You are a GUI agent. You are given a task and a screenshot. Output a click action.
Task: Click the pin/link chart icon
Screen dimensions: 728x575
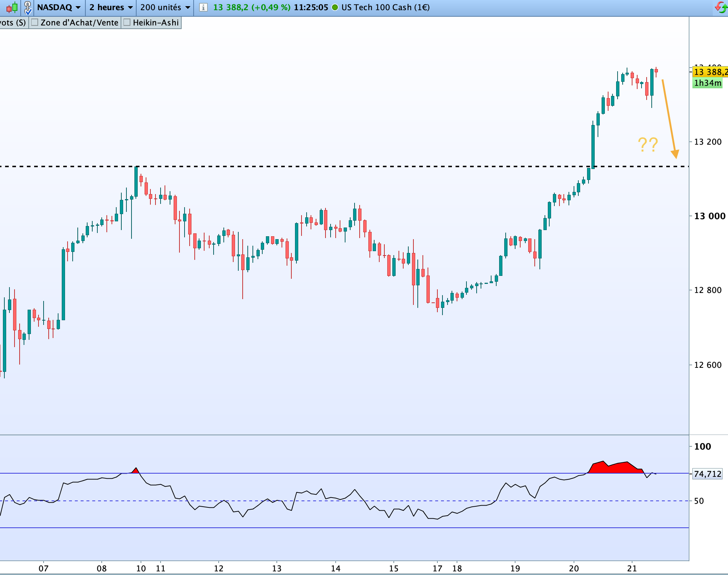click(28, 7)
